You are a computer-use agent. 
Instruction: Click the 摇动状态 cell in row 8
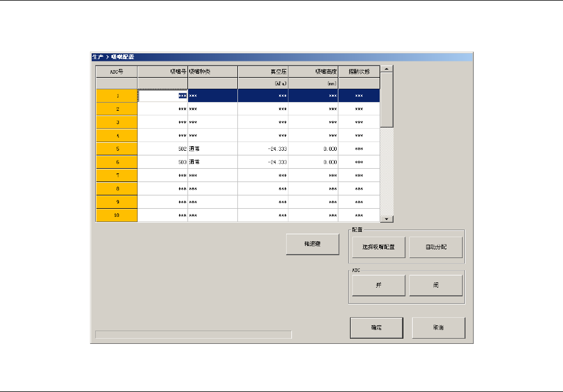pos(359,188)
